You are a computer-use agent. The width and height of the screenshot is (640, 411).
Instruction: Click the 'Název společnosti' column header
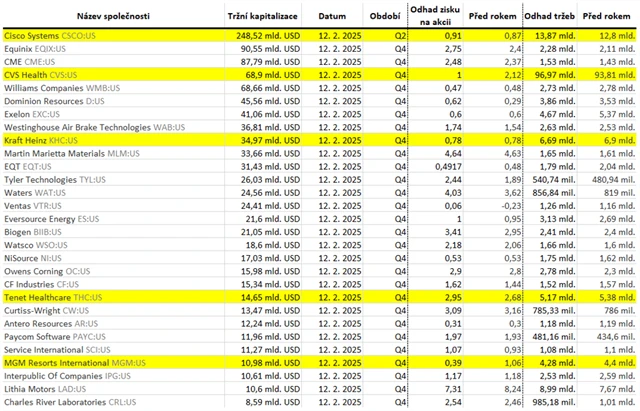113,16
